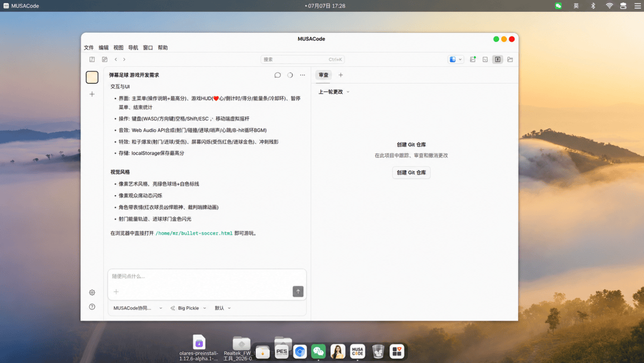Select the session title 弹幕足球 游戏开发需求

pyautogui.click(x=134, y=75)
